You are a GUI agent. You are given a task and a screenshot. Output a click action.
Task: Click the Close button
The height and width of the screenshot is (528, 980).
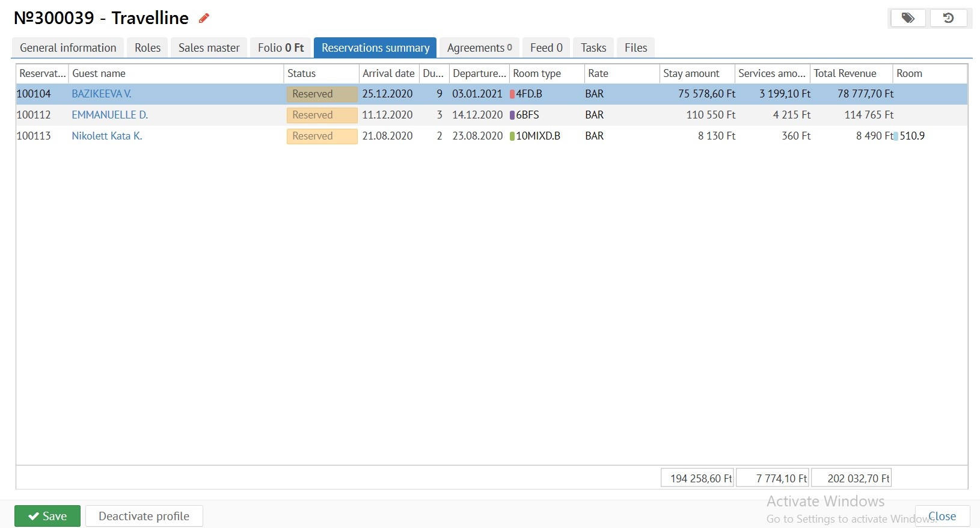(x=942, y=516)
